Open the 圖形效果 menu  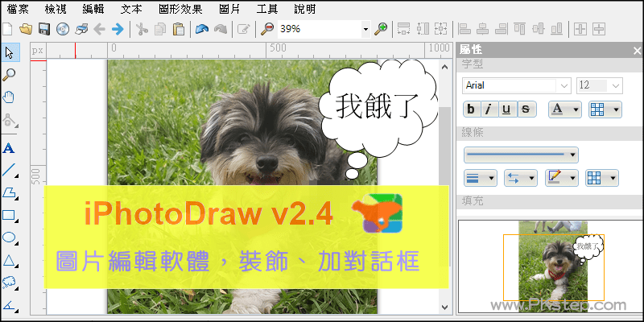point(180,9)
